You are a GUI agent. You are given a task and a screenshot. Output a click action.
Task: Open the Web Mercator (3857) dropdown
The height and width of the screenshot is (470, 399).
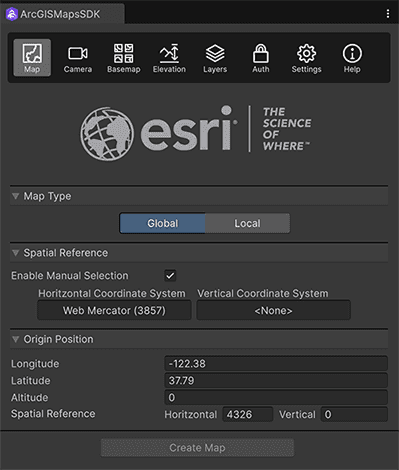click(114, 310)
